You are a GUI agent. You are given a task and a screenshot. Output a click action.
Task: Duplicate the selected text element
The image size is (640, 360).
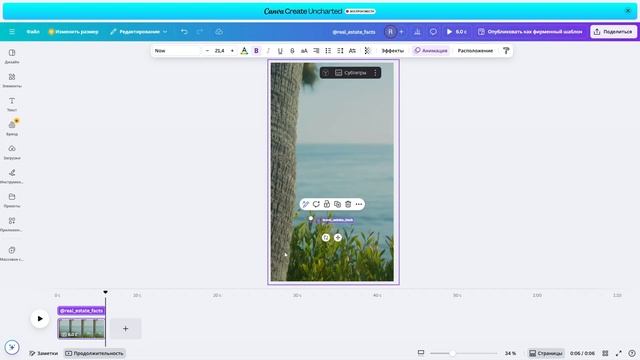[337, 204]
